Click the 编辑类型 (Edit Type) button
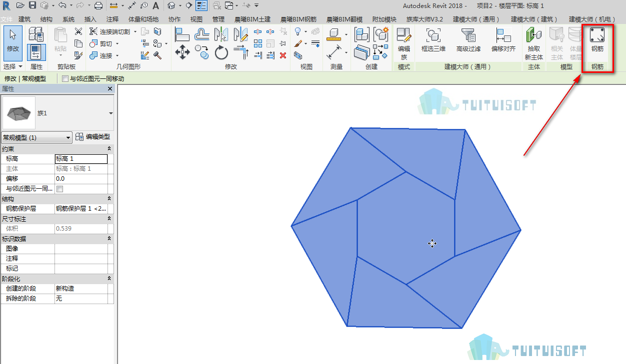The width and height of the screenshot is (626, 364). [x=93, y=137]
